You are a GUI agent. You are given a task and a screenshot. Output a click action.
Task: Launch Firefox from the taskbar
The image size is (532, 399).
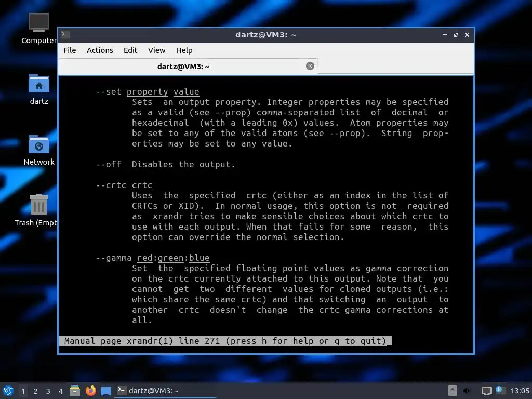[x=90, y=391]
